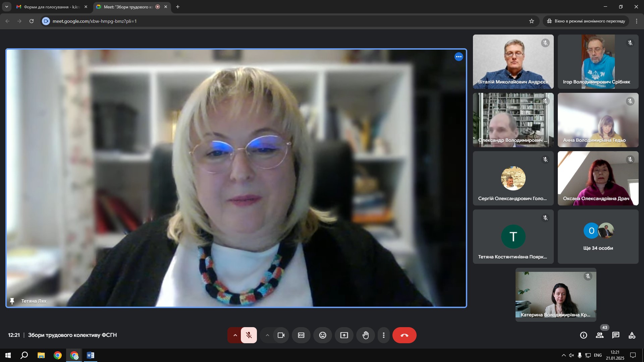Raise hand in the meeting
The height and width of the screenshot is (362, 644).
click(x=366, y=335)
